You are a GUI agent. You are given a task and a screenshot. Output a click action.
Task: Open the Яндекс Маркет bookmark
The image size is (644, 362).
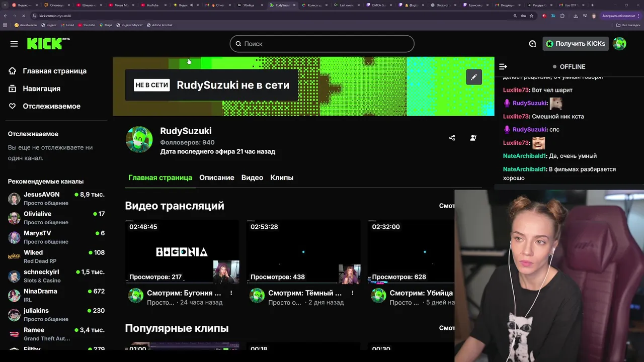129,25
